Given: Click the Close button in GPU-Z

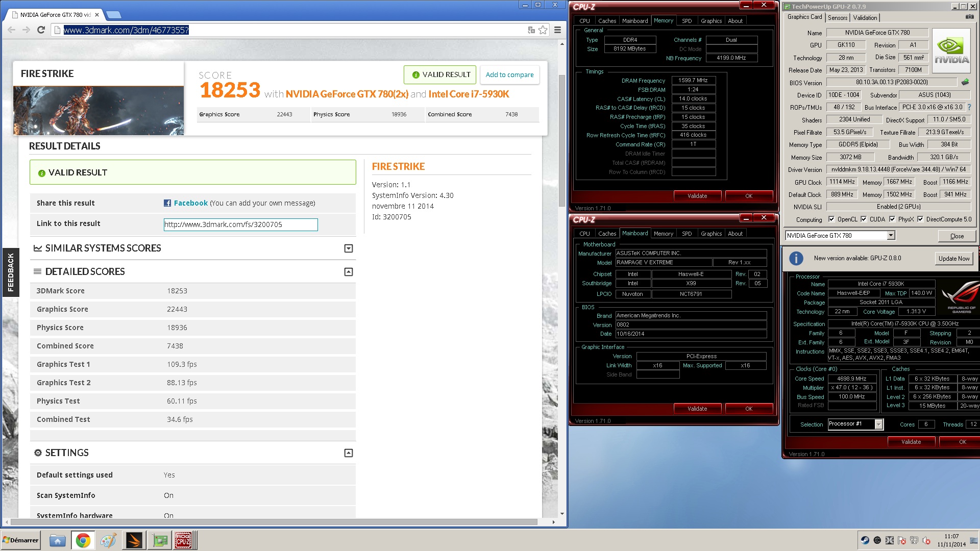Looking at the screenshot, I should 957,236.
